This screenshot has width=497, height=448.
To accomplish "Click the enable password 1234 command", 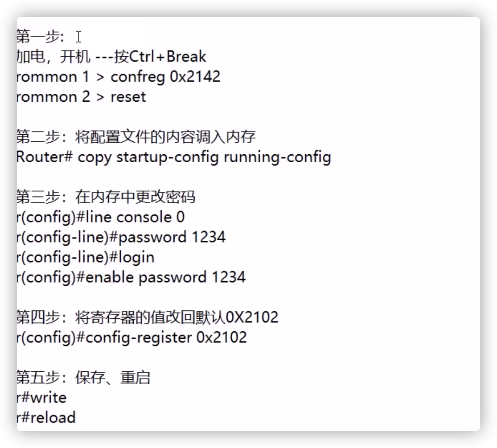I will pyautogui.click(x=166, y=277).
